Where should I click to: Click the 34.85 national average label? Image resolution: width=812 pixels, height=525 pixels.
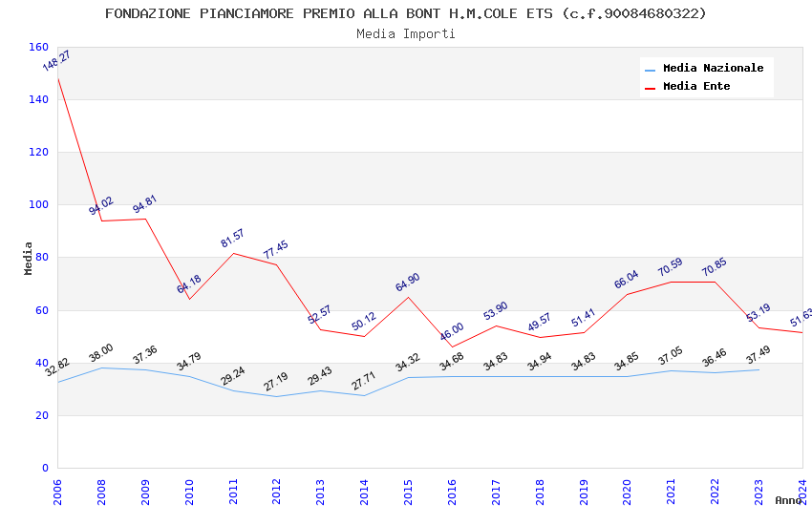tap(627, 362)
